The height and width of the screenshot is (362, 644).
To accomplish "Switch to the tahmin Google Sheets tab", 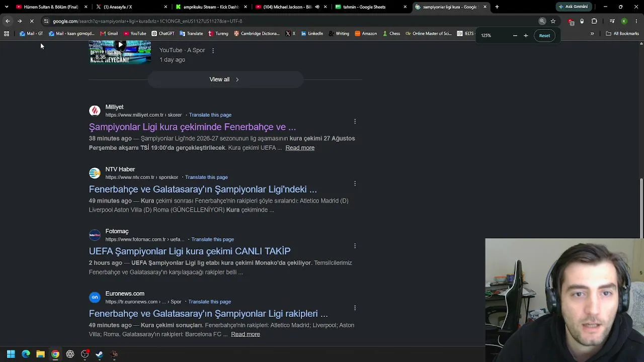I will pyautogui.click(x=370, y=7).
